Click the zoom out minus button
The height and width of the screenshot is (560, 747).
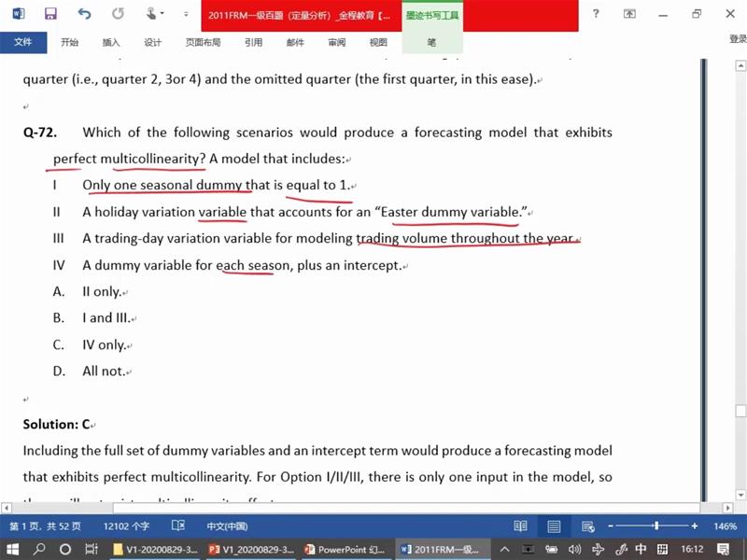611,526
